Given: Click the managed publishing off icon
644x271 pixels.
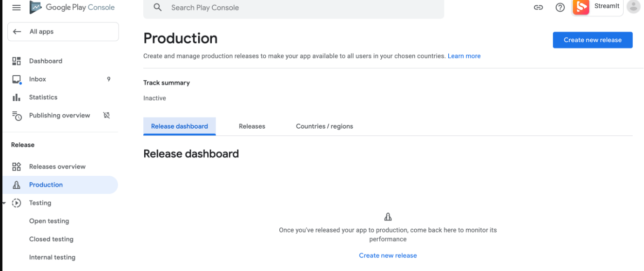Looking at the screenshot, I should coord(107,116).
